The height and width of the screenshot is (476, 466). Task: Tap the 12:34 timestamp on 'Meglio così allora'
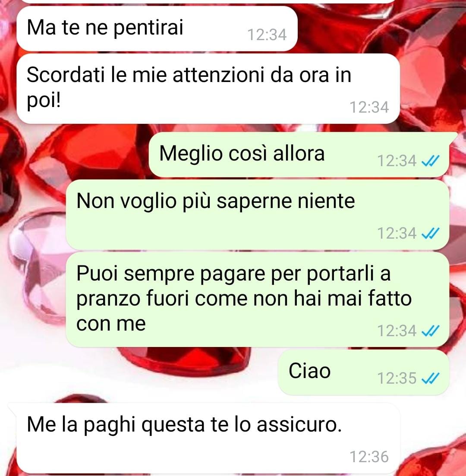(397, 161)
